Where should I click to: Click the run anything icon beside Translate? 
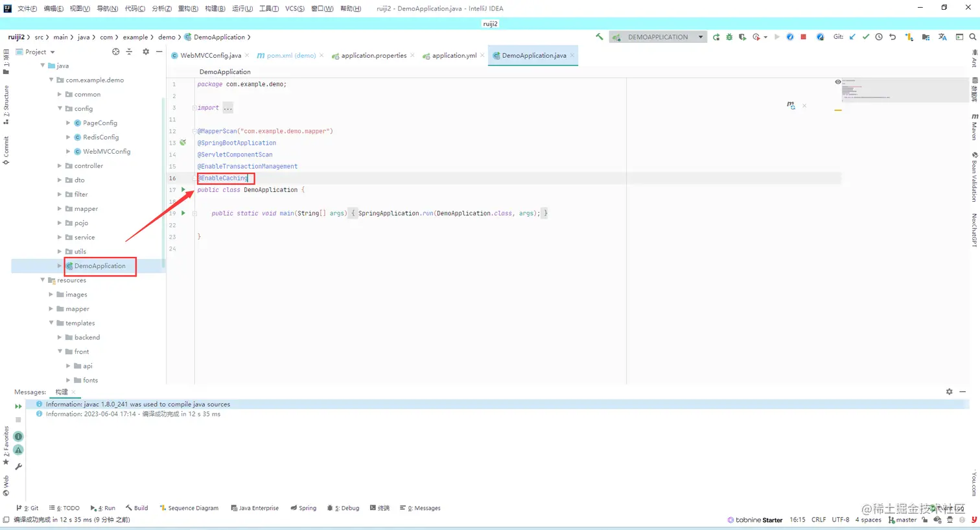point(959,37)
